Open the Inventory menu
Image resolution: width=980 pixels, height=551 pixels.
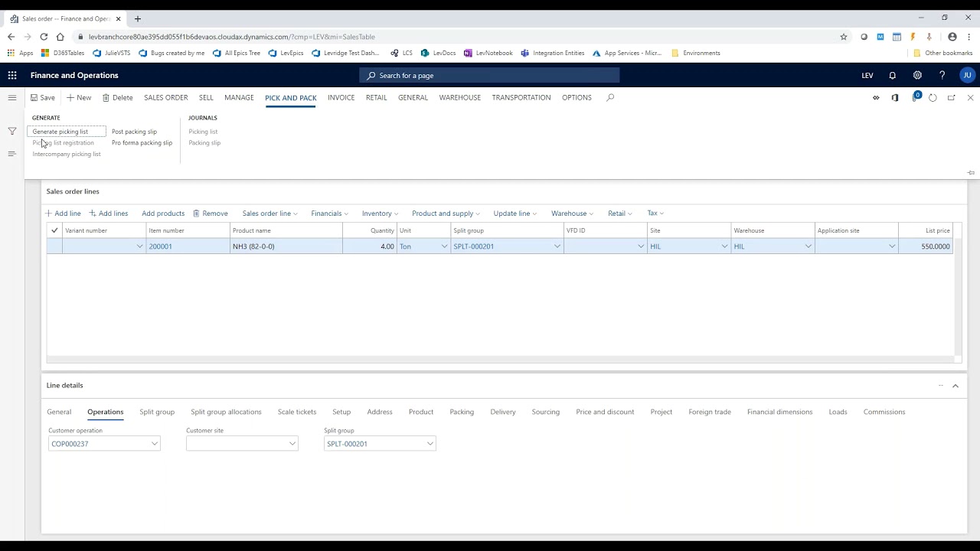click(380, 214)
